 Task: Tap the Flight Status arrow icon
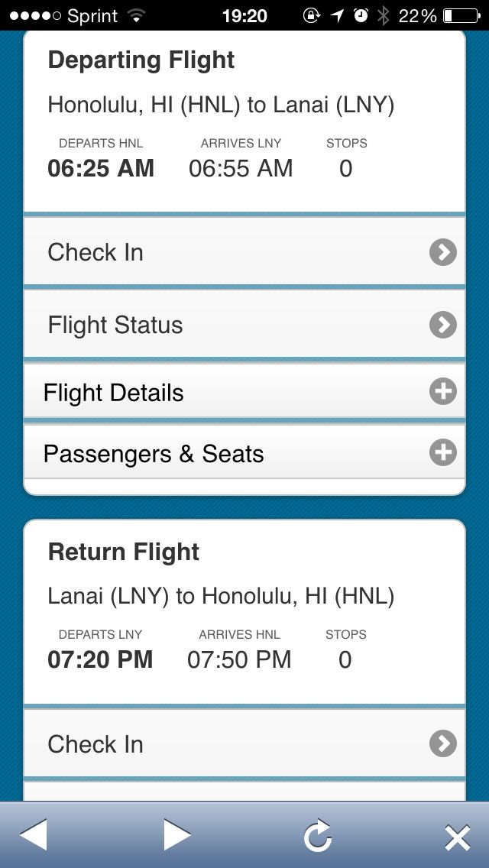[x=443, y=325]
